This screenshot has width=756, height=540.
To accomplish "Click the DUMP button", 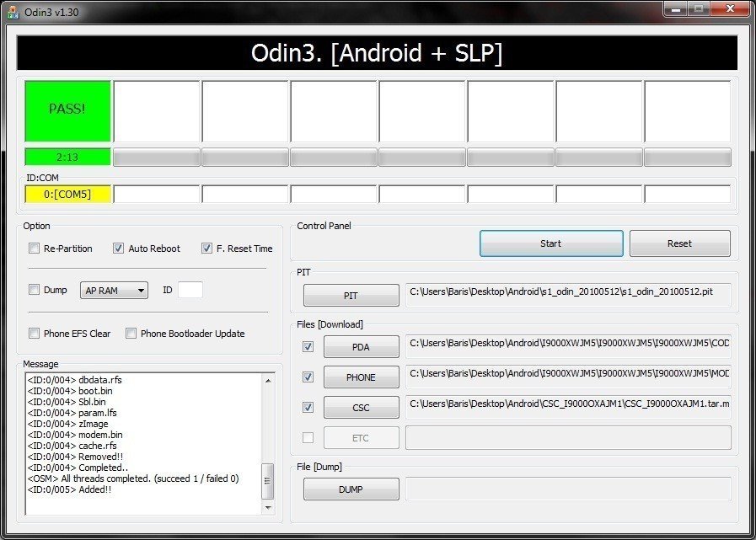I will tap(351, 489).
